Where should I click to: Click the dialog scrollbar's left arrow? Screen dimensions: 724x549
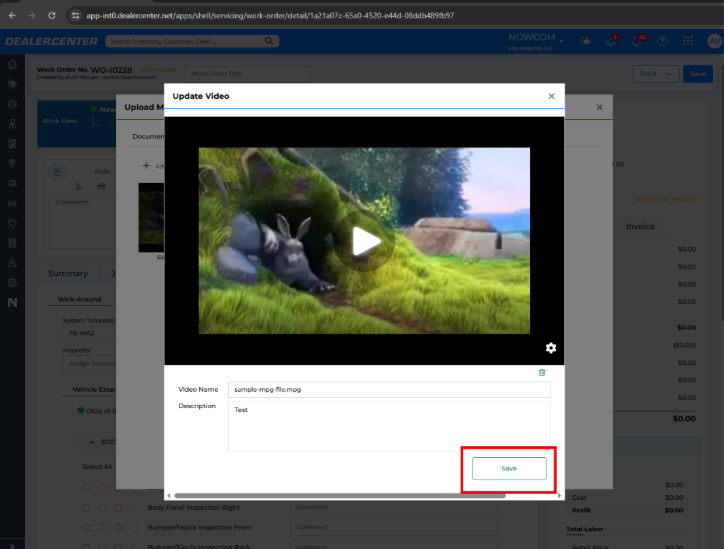pyautogui.click(x=169, y=495)
